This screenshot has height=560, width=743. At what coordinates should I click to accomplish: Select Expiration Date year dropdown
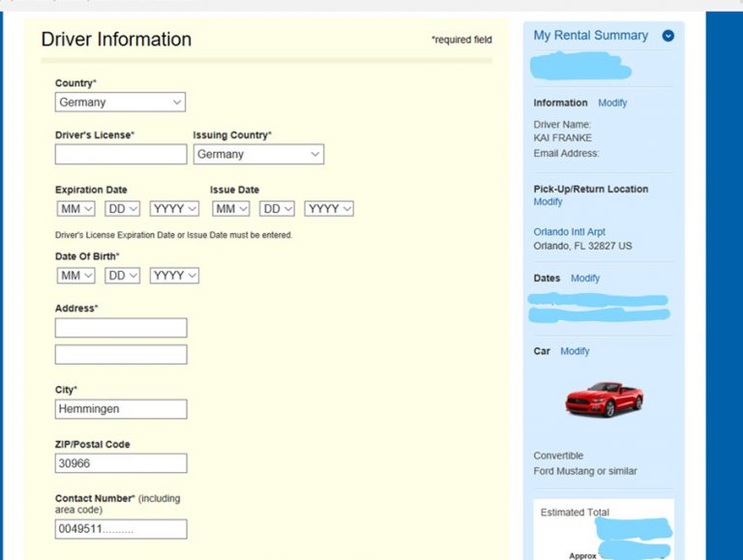coord(174,209)
